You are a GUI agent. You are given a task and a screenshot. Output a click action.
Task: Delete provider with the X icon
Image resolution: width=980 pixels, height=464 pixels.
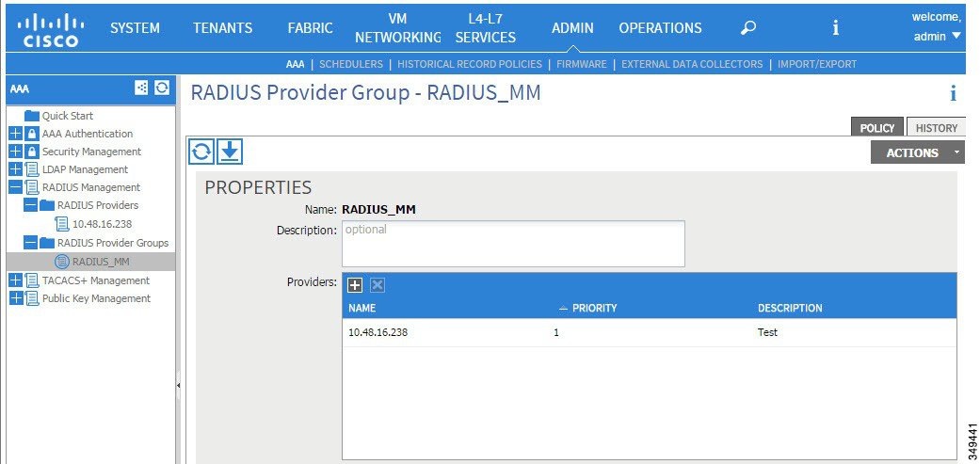click(x=377, y=285)
